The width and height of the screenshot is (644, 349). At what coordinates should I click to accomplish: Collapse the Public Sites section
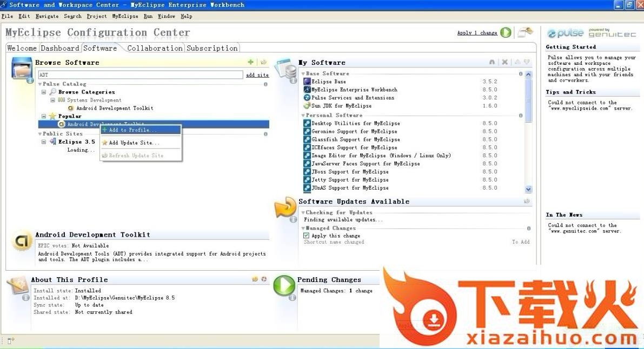[x=40, y=134]
